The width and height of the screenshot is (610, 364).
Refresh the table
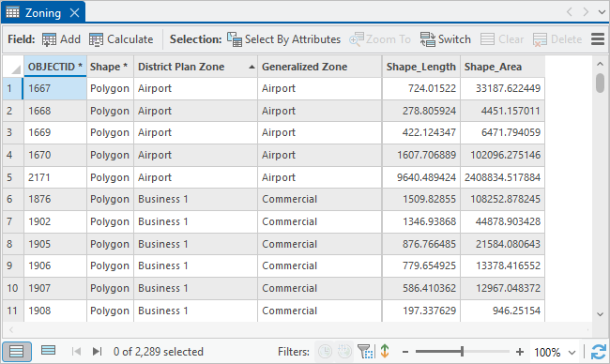[x=599, y=352]
